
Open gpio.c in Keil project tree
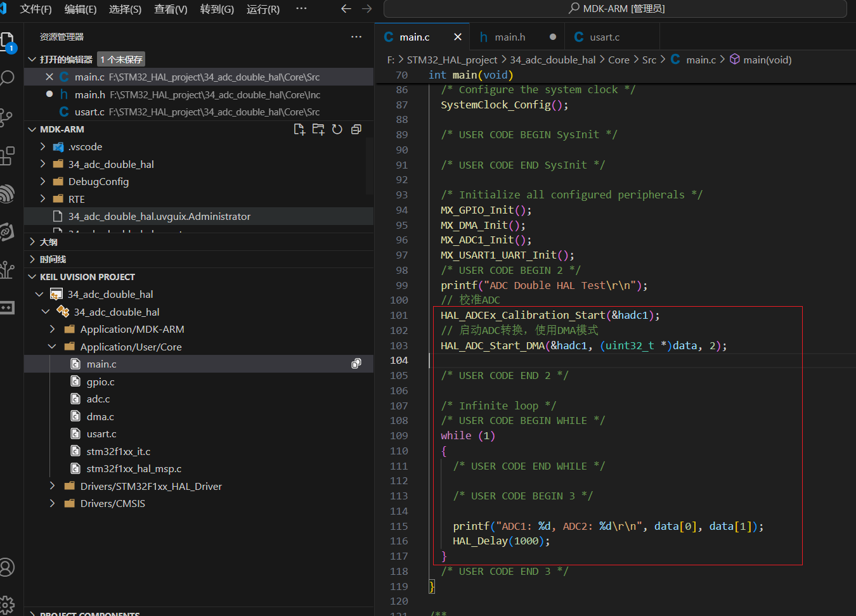(x=198, y=382)
